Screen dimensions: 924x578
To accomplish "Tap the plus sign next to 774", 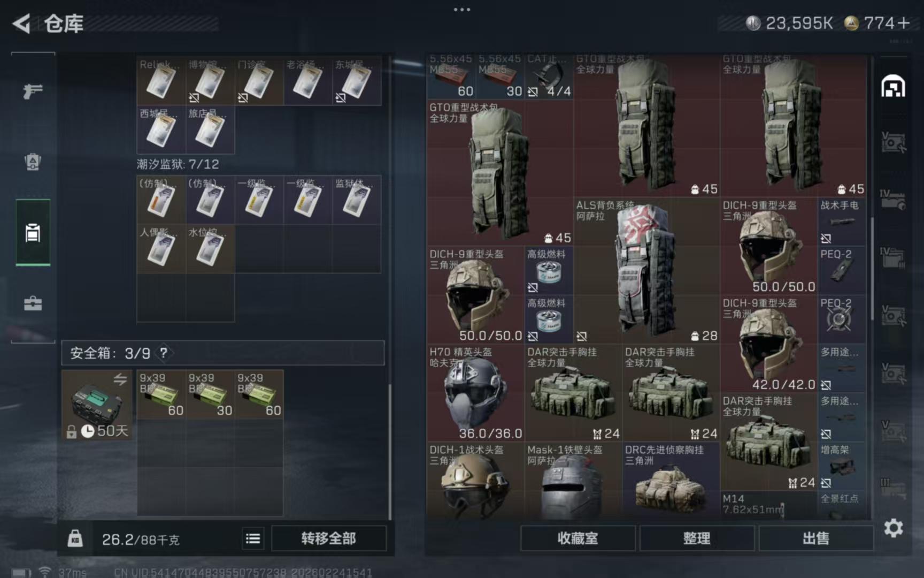I will click(x=904, y=24).
